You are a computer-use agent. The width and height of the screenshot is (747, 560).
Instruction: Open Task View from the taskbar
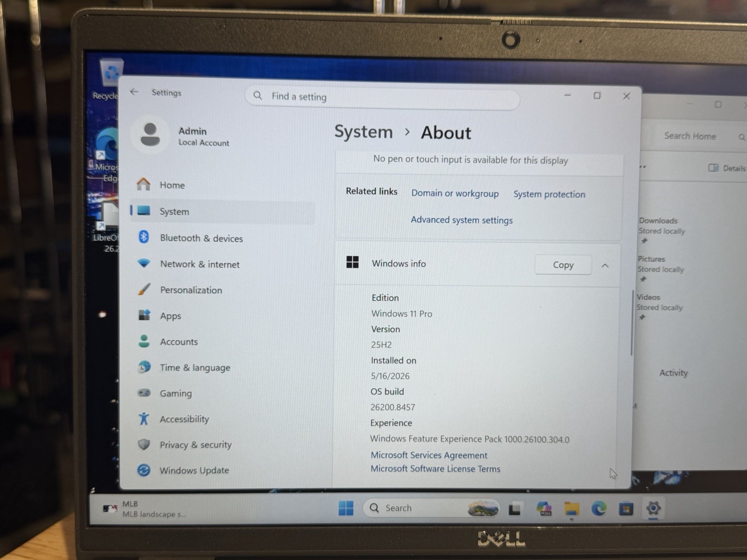point(514,509)
